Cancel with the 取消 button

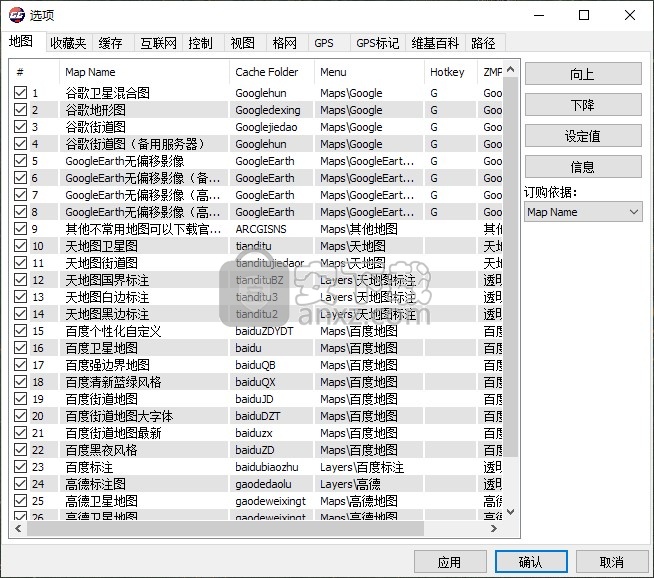coord(612,562)
